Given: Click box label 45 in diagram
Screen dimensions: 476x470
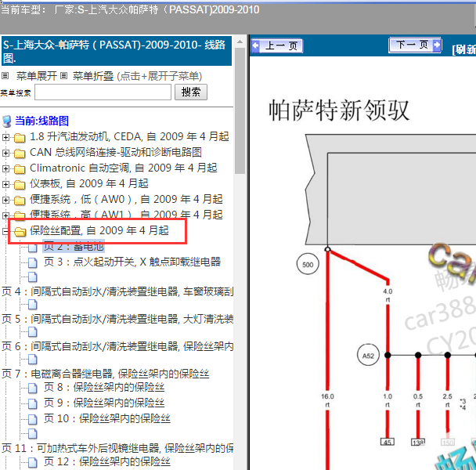Looking at the screenshot, I should click(388, 442).
